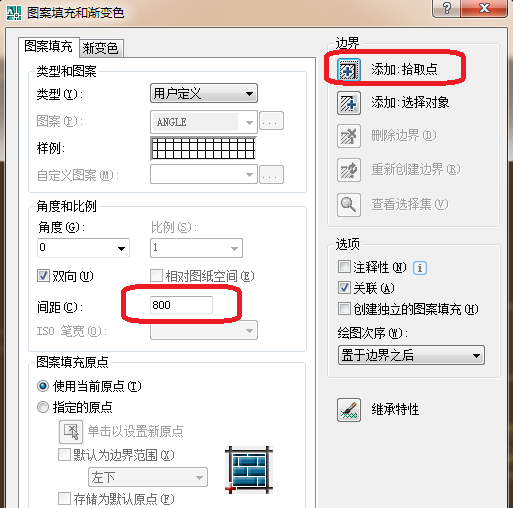Click the 添加:拾取点 pick points icon
513x508 pixels.
tap(349, 70)
